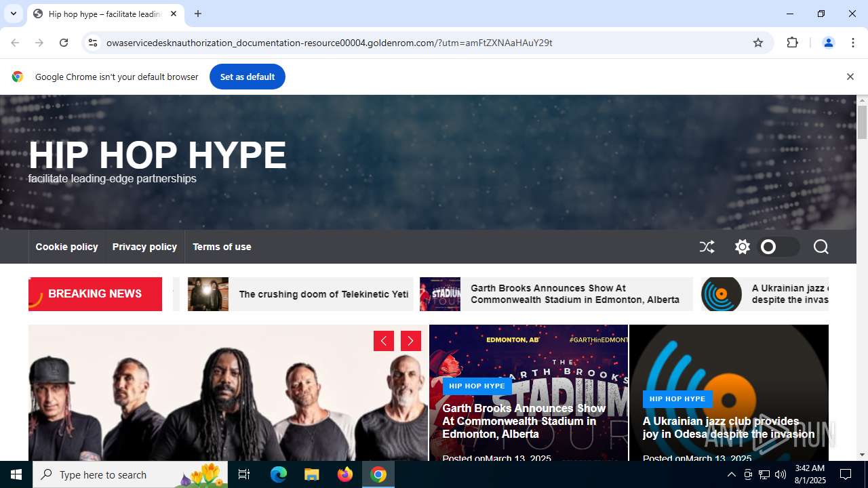Open the notification center icon
Screen dimensions: 868x488
coord(846,474)
